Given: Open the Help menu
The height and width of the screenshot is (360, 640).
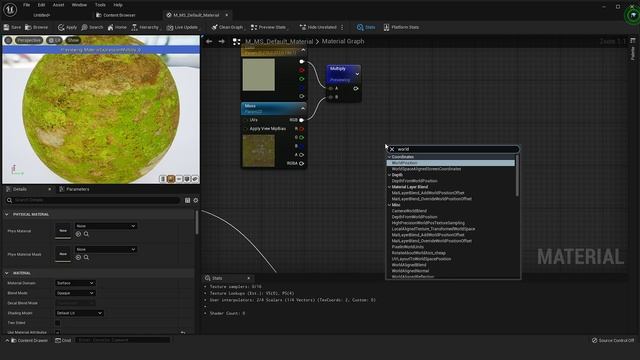Looking at the screenshot, I should tap(118, 5).
